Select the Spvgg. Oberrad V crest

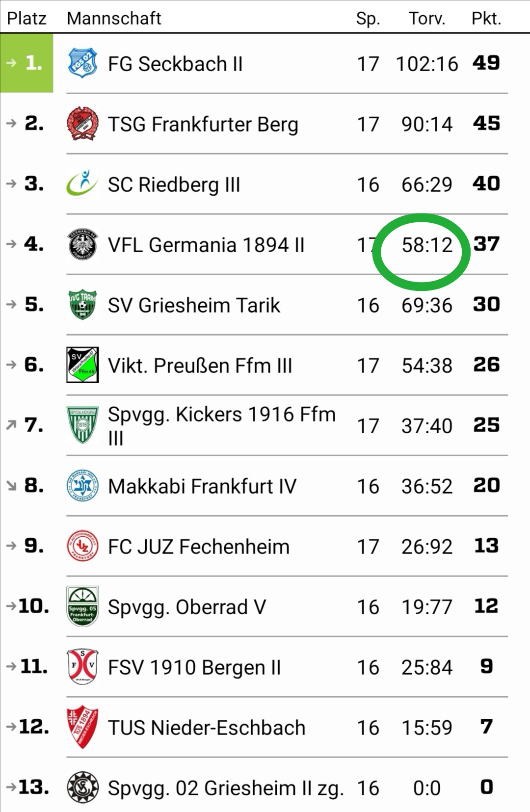[x=82, y=606]
